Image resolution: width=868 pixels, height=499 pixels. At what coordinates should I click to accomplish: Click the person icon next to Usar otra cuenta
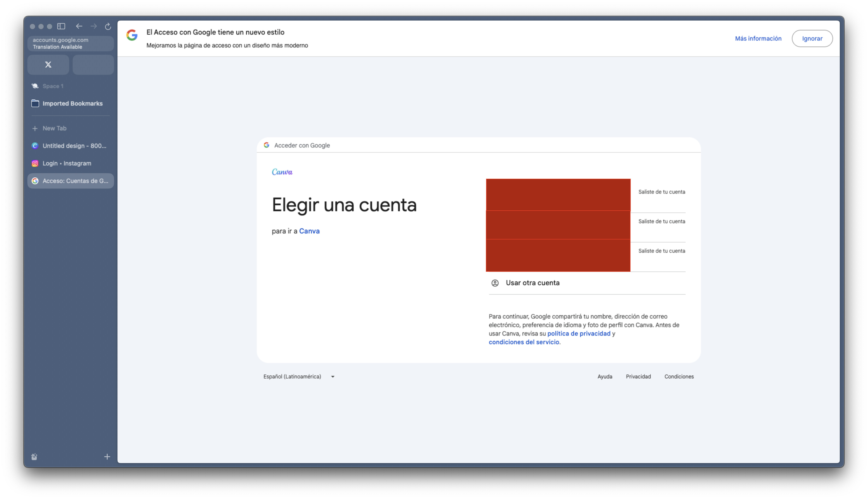495,283
